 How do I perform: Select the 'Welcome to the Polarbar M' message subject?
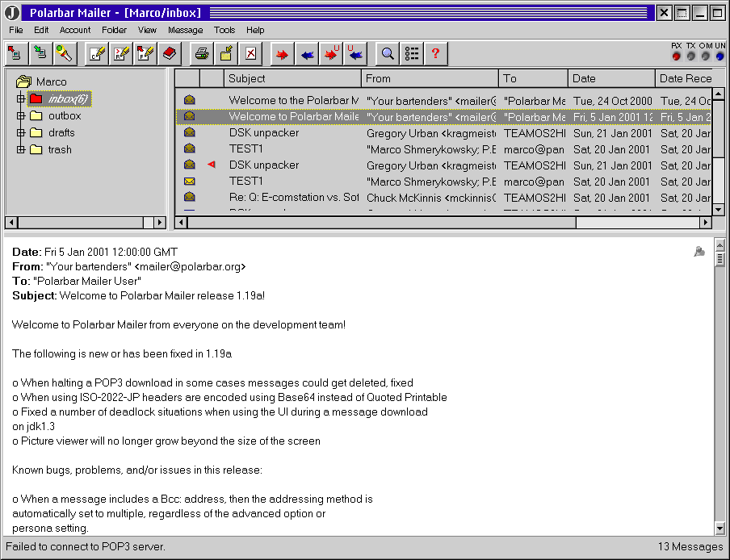pos(293,100)
